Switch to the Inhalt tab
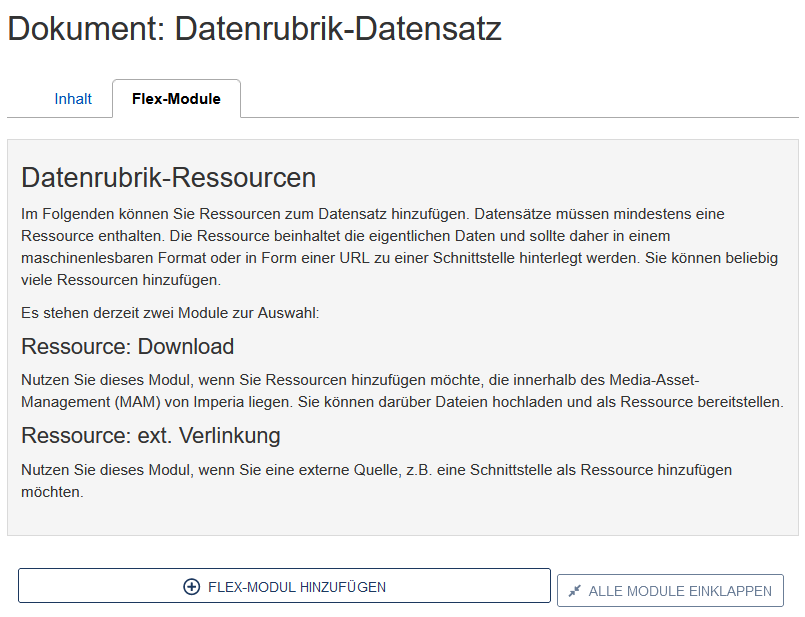Screen dimensions: 805x617 click(x=74, y=98)
